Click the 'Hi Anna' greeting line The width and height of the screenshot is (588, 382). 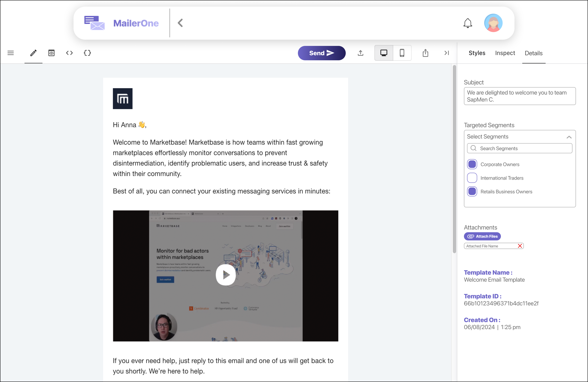(130, 125)
